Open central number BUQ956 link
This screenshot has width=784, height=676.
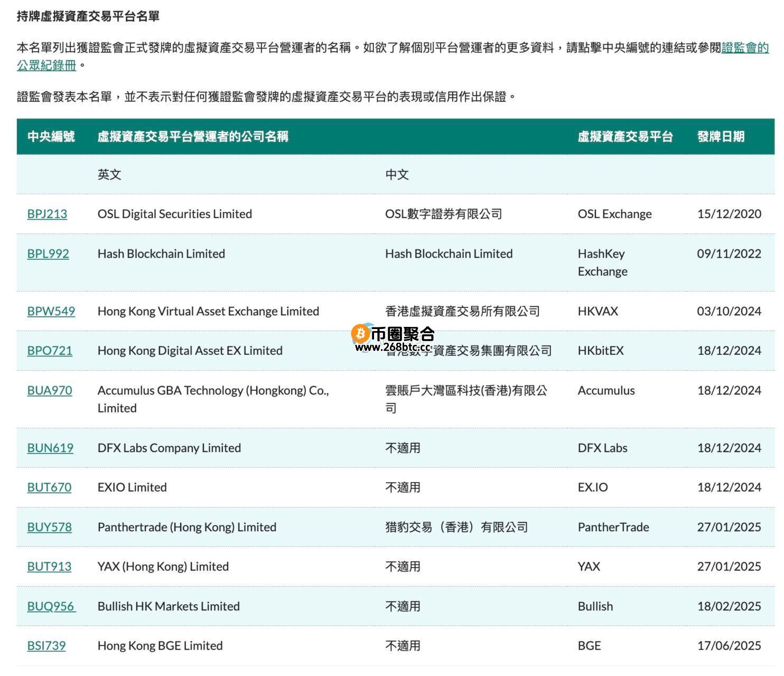click(51, 606)
